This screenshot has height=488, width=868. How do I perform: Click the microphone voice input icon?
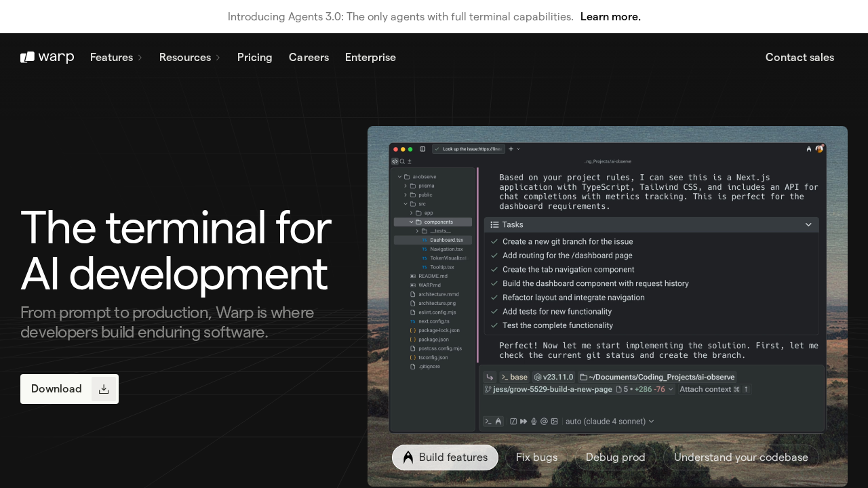pos(534,422)
